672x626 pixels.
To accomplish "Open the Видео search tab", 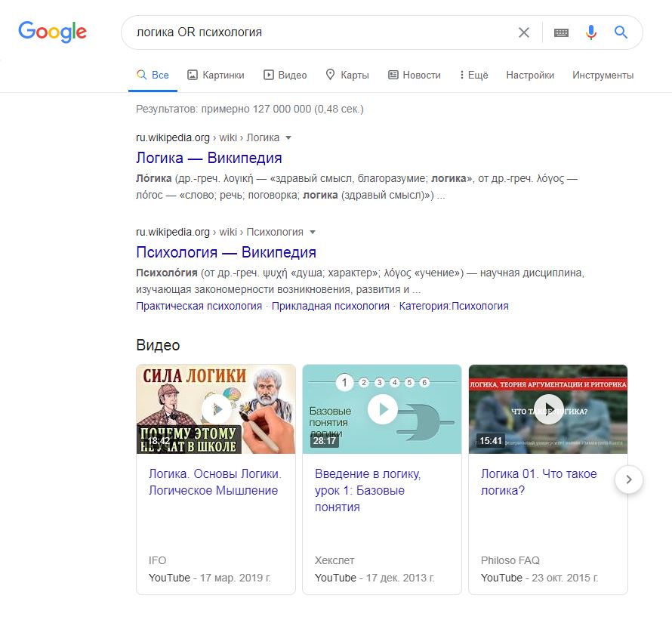I will [x=285, y=75].
